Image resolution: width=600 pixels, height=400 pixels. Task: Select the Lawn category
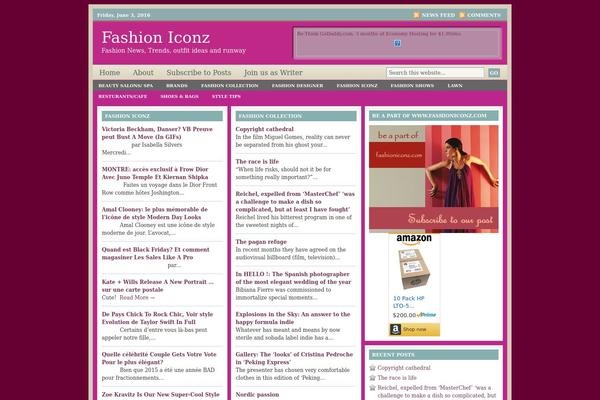coord(455,85)
